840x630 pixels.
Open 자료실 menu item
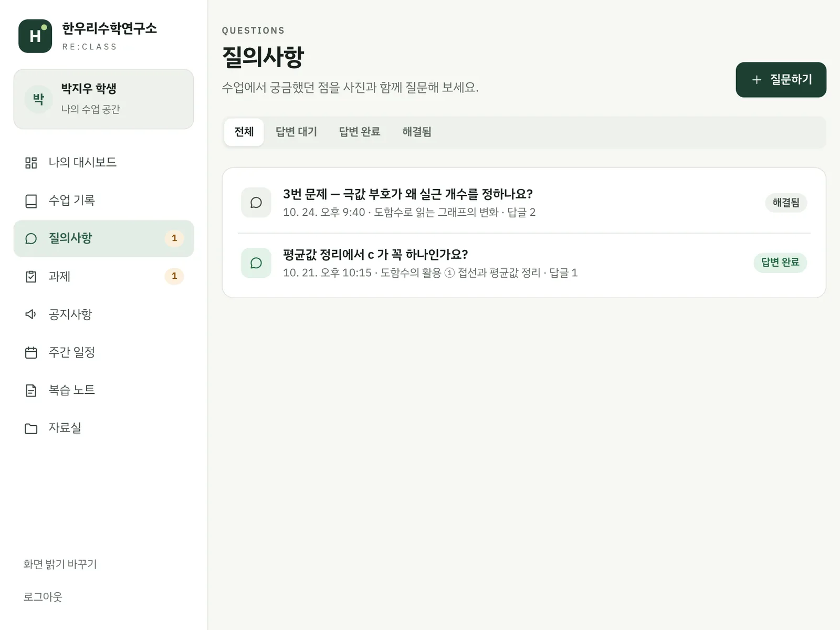pyautogui.click(x=103, y=428)
